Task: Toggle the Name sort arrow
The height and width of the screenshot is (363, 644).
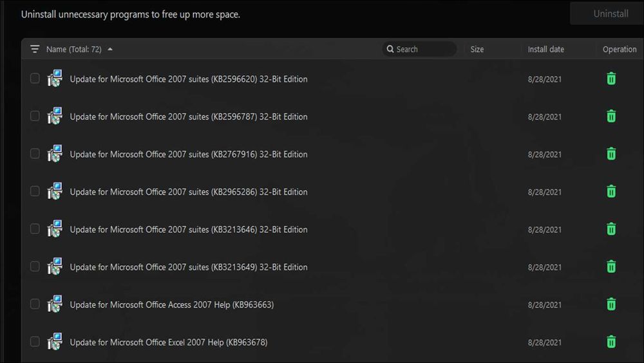Action: click(x=110, y=50)
